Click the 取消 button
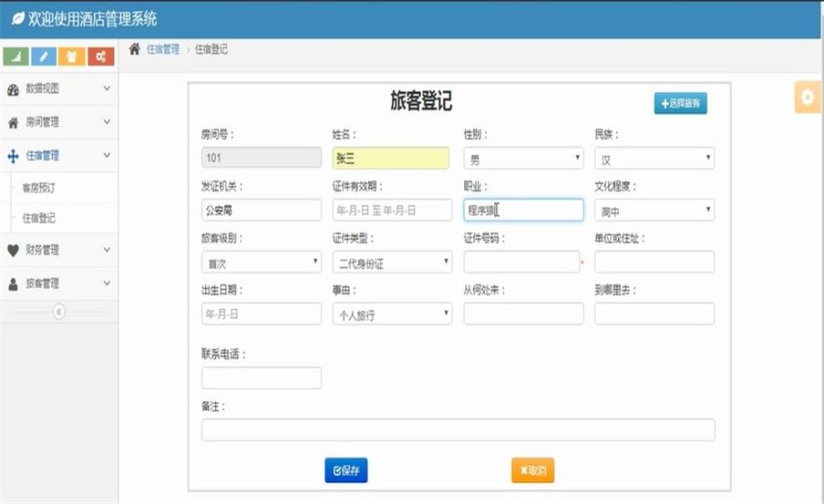The width and height of the screenshot is (824, 504). 533,470
